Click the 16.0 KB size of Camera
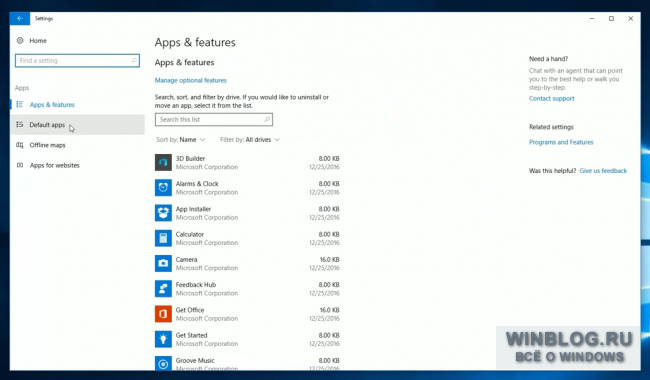 click(x=330, y=259)
